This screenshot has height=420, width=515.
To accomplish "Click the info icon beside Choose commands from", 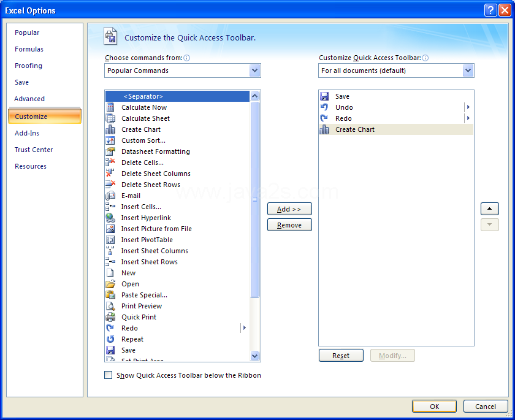I will point(187,58).
